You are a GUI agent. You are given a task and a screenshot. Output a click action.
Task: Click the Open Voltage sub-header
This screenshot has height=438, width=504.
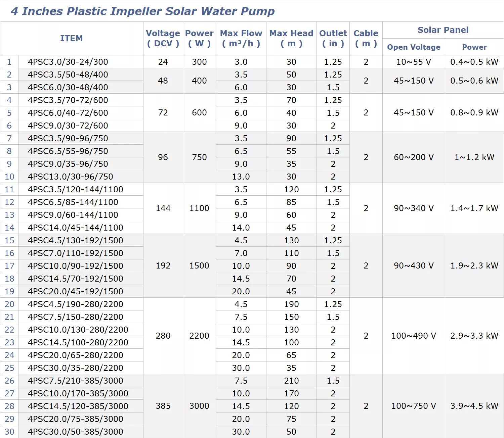414,47
